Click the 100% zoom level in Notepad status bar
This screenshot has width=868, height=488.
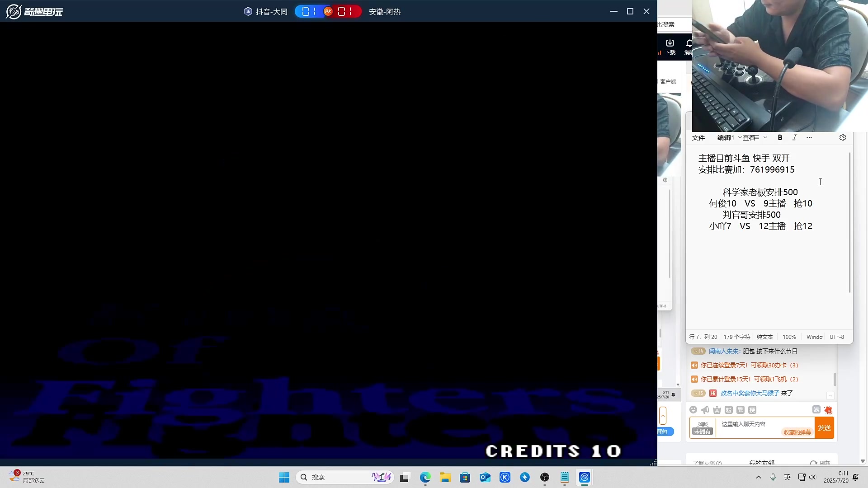(x=789, y=337)
